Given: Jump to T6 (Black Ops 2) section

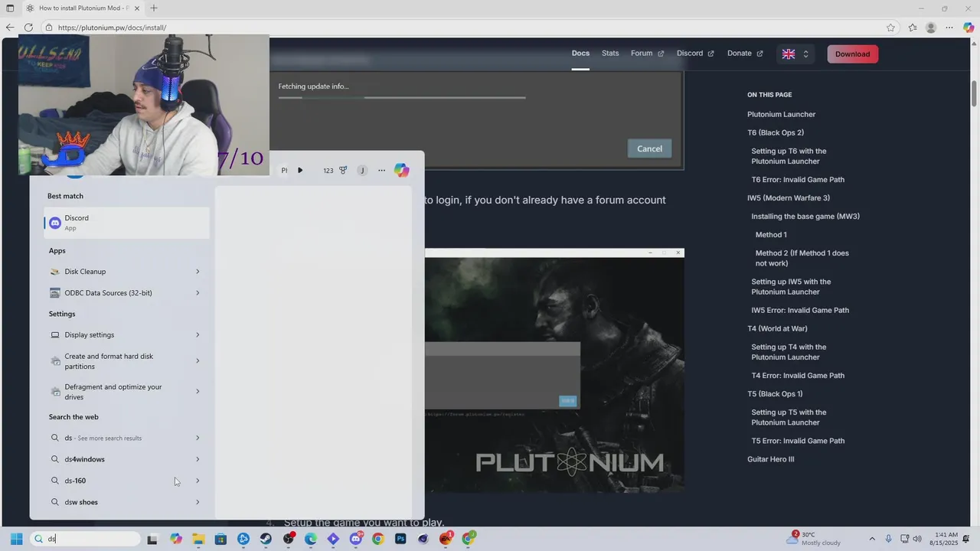Looking at the screenshot, I should tap(776, 132).
